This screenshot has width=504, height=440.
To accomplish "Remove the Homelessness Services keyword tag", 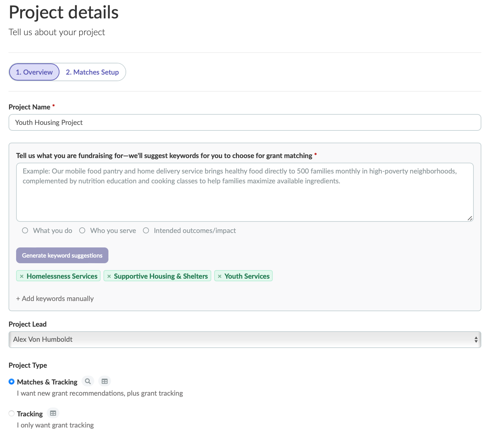I will tap(22, 276).
